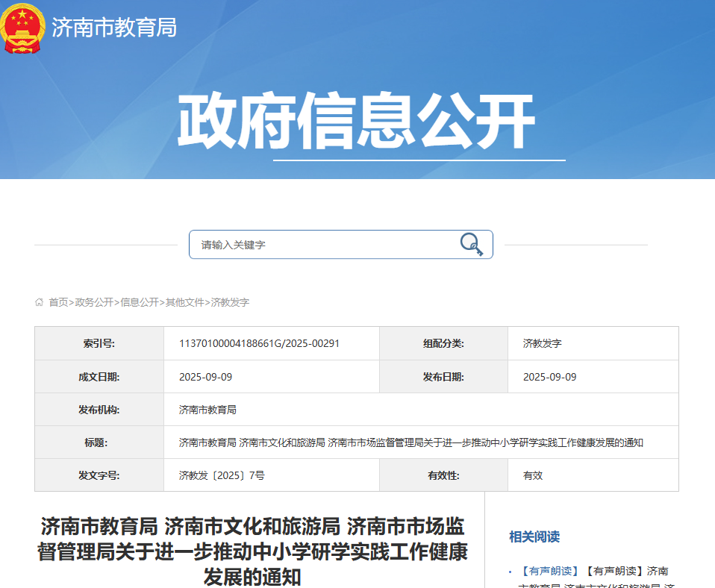Click 济教发字 value in 组配分类 row
The height and width of the screenshot is (588, 715).
click(x=542, y=344)
